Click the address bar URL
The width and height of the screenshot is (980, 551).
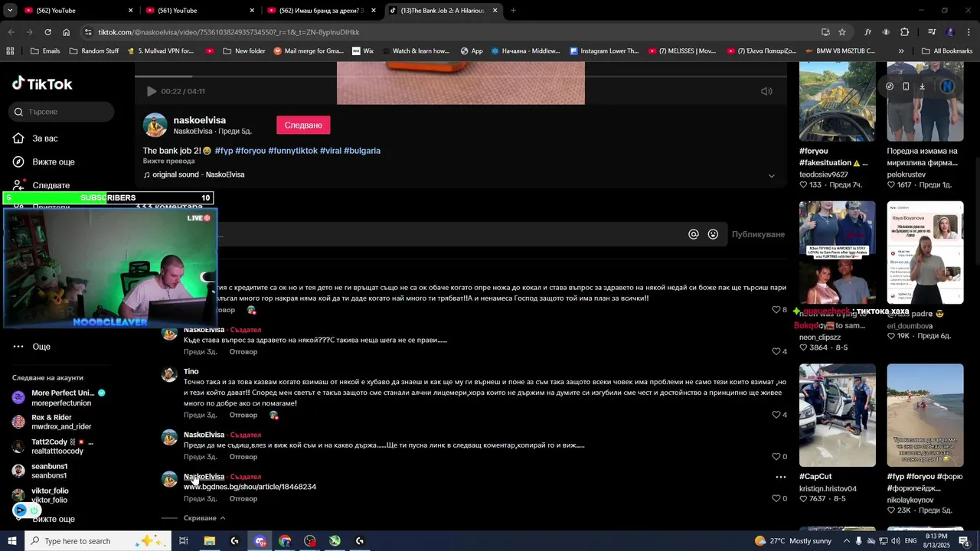(x=229, y=32)
